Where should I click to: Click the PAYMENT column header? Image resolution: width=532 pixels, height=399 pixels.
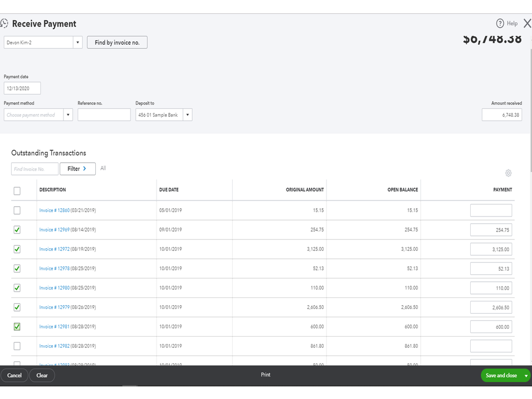tap(503, 190)
